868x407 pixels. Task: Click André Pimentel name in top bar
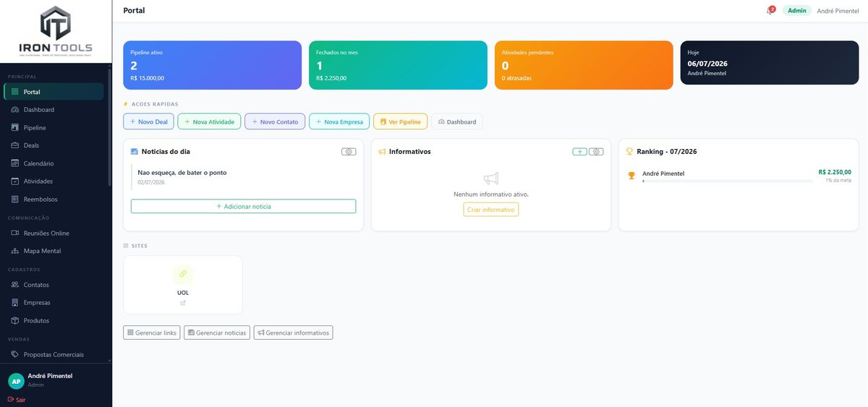click(x=838, y=11)
